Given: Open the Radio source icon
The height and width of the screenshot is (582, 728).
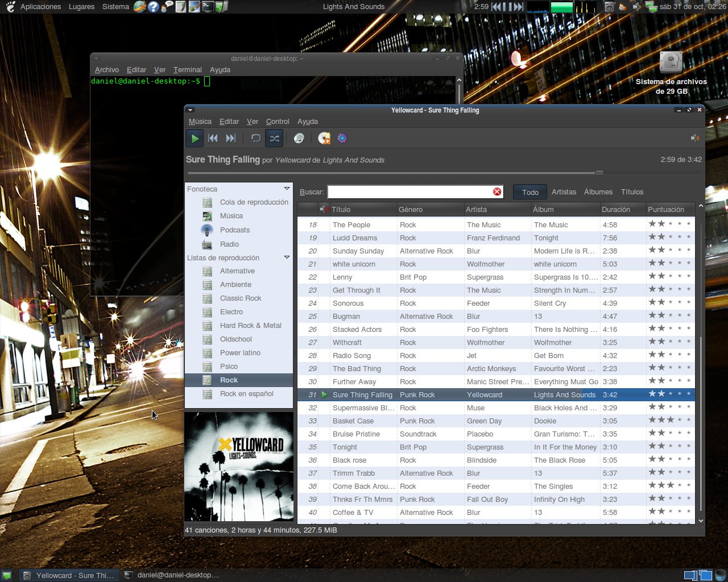Looking at the screenshot, I should (x=207, y=244).
